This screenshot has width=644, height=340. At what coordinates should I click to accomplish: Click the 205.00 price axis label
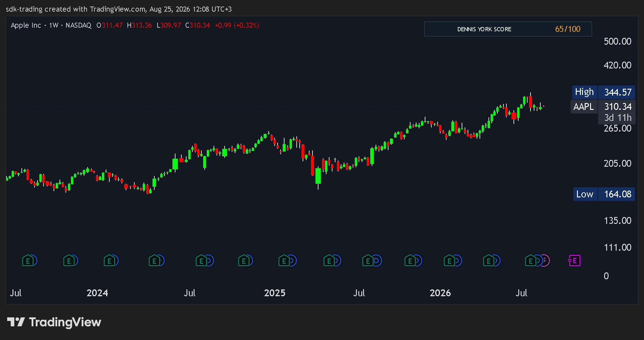point(617,163)
